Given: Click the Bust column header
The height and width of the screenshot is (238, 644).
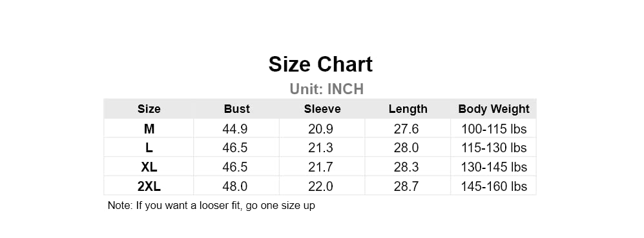Looking at the screenshot, I should point(236,109).
